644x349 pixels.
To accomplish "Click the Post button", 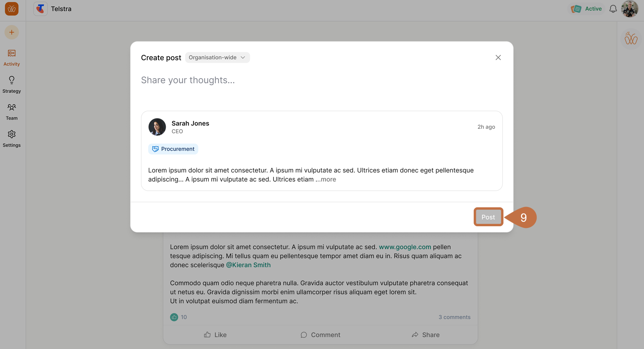I will (x=488, y=217).
